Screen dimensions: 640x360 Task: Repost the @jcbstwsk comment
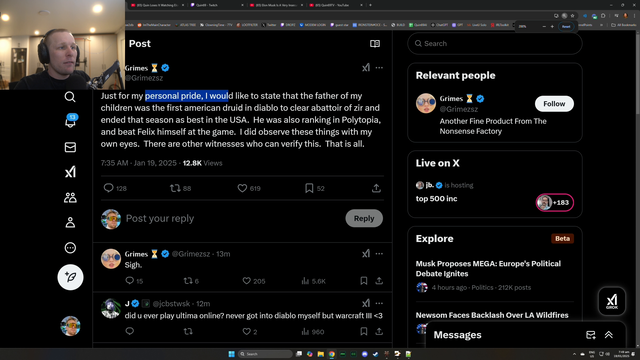click(x=188, y=331)
